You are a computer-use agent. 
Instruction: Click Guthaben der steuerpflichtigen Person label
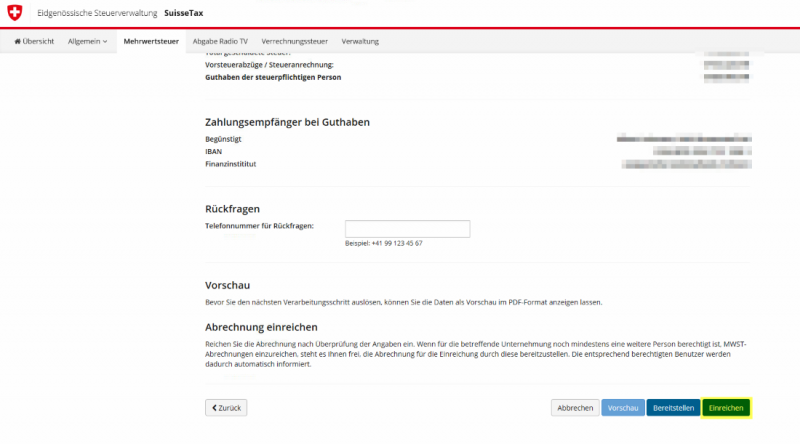pyautogui.click(x=273, y=78)
